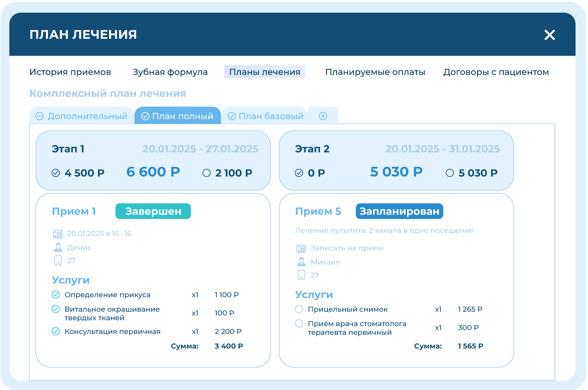Toggle checkbox for Прицельный снимок service
The width and height of the screenshot is (588, 390).
click(299, 309)
